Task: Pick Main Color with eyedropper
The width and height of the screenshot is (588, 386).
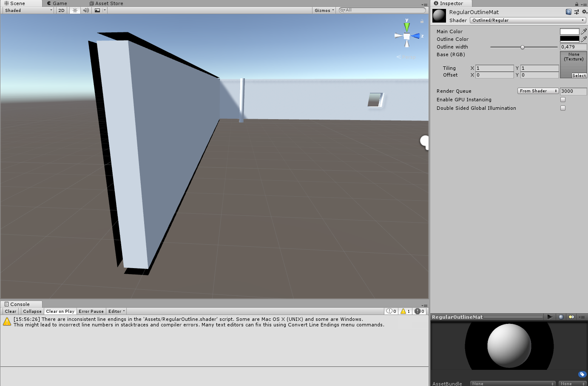Action: pos(584,31)
